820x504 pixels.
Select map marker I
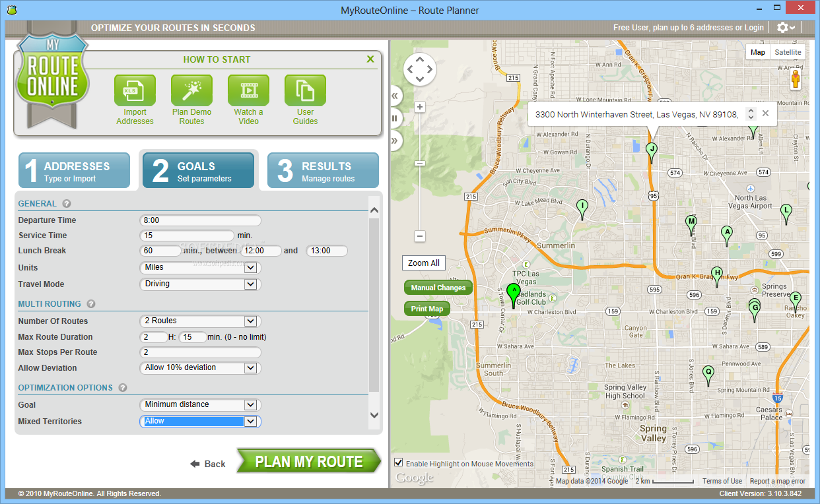coord(582,208)
